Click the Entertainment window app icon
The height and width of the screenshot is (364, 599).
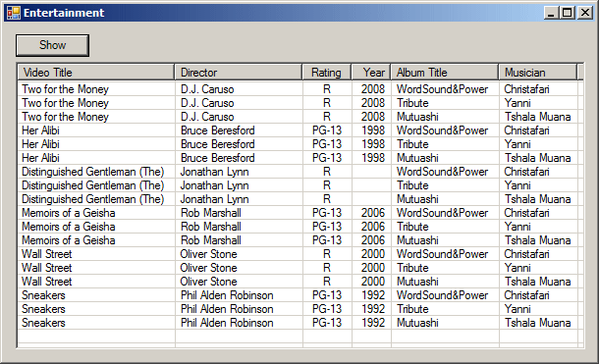point(14,13)
